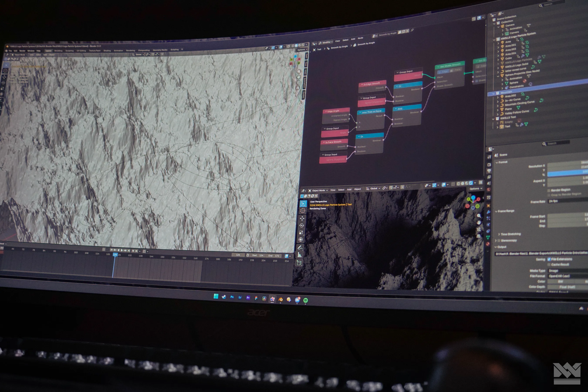Open Lightroom from the taskbar
Image resolution: width=588 pixels, height=392 pixels.
point(240,297)
